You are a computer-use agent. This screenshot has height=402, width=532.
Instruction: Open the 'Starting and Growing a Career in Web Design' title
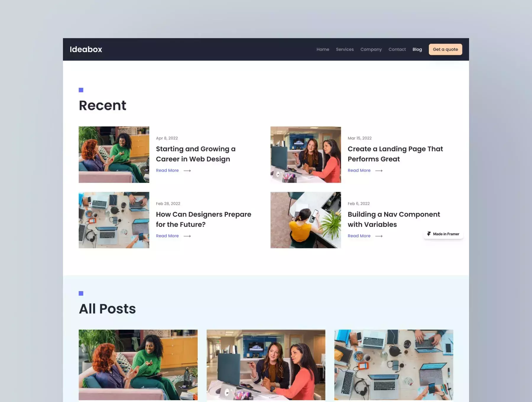click(196, 154)
